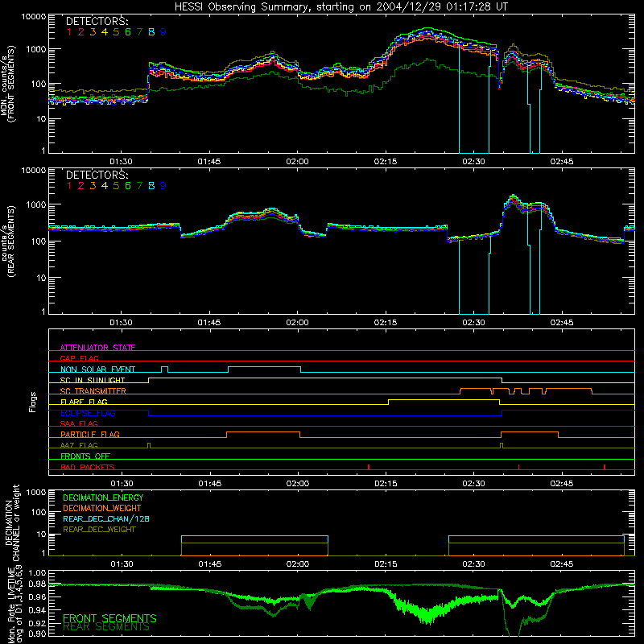Click the green detector number 6 in the front segments legend

(x=128, y=32)
